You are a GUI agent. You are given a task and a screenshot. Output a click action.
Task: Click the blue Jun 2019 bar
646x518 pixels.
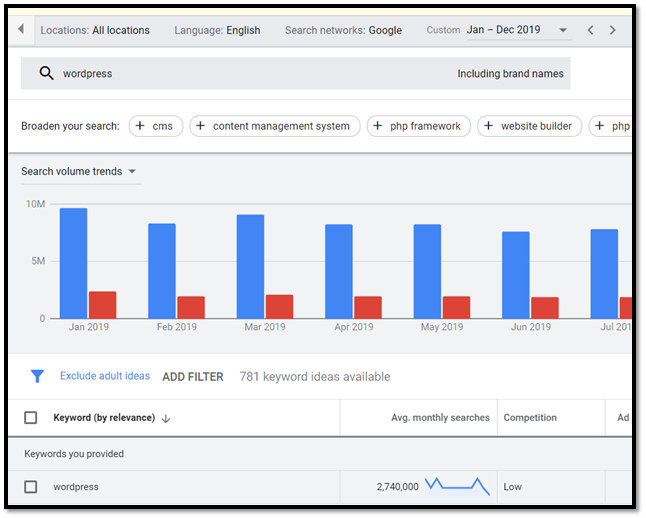516,275
